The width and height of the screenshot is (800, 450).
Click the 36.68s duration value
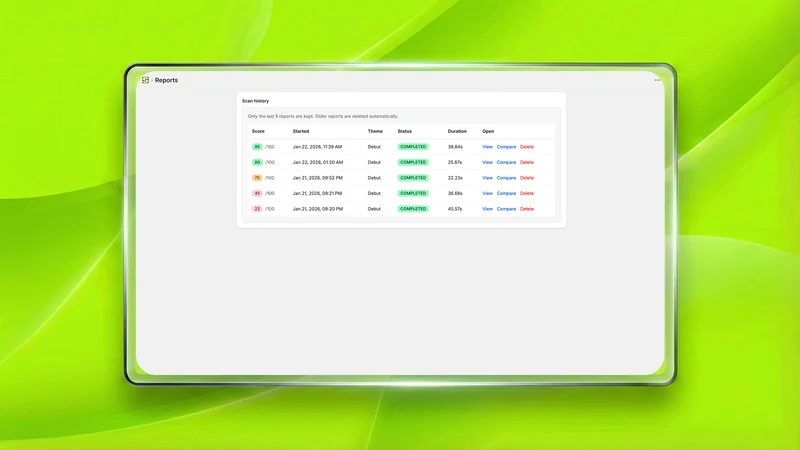pyautogui.click(x=455, y=193)
